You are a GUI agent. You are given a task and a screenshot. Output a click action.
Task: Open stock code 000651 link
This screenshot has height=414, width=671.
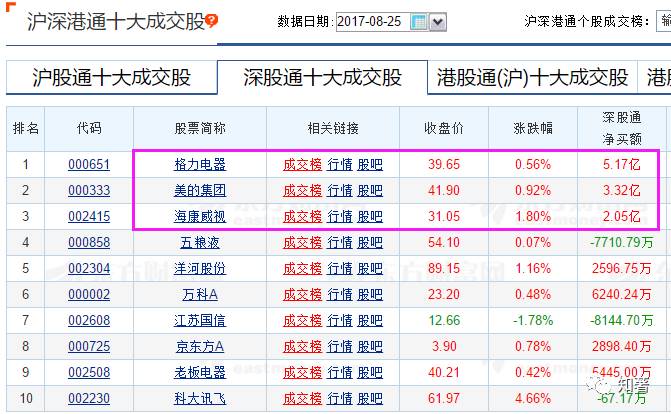point(89,164)
